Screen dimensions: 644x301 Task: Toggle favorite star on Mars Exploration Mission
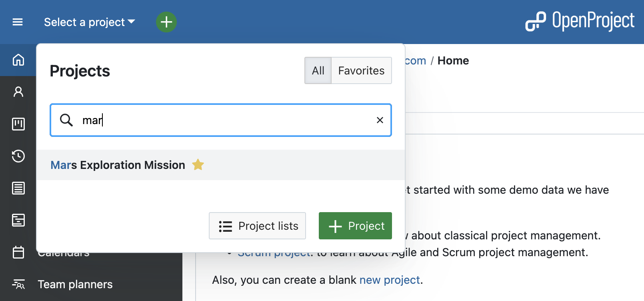[198, 165]
